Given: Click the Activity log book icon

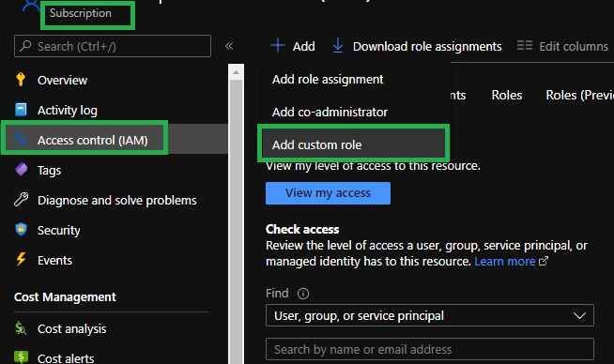Looking at the screenshot, I should point(21,110).
